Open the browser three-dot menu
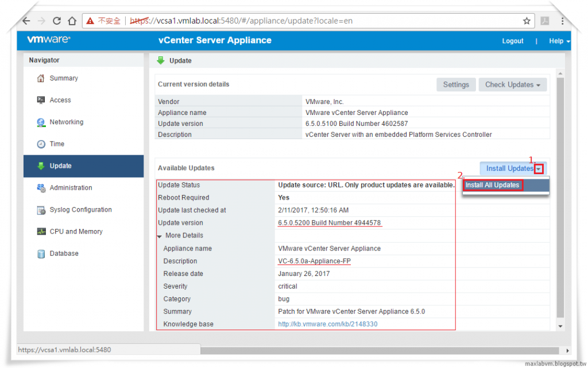The height and width of the screenshot is (368, 588). point(562,21)
